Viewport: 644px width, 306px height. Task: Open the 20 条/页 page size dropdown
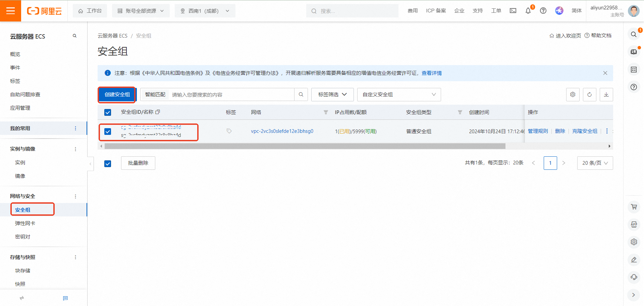point(595,163)
